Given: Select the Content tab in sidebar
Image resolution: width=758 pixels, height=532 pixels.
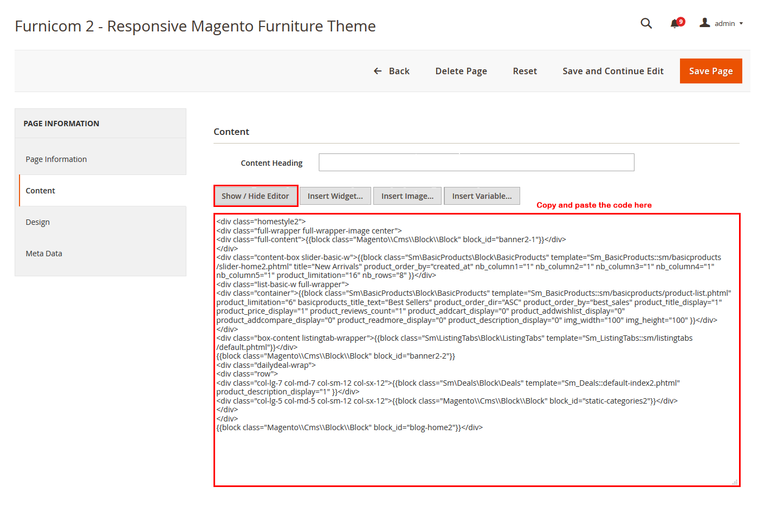Looking at the screenshot, I should pyautogui.click(x=102, y=191).
